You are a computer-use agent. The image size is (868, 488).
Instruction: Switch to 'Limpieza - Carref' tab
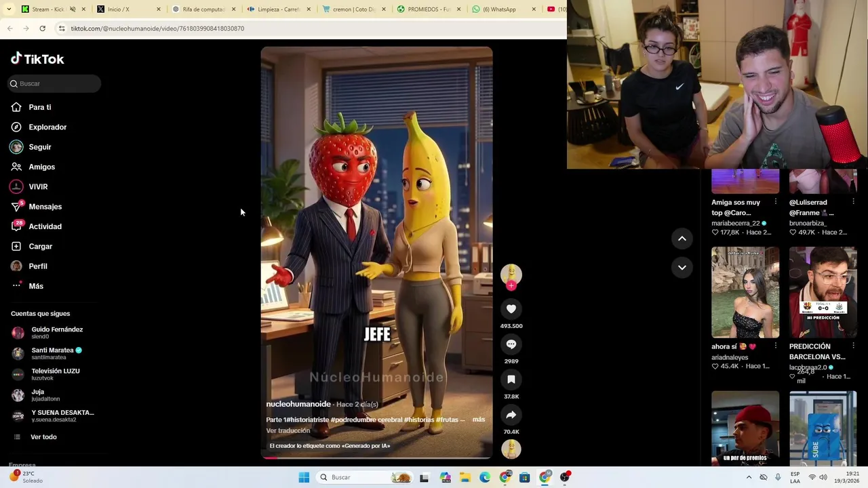[278, 9]
